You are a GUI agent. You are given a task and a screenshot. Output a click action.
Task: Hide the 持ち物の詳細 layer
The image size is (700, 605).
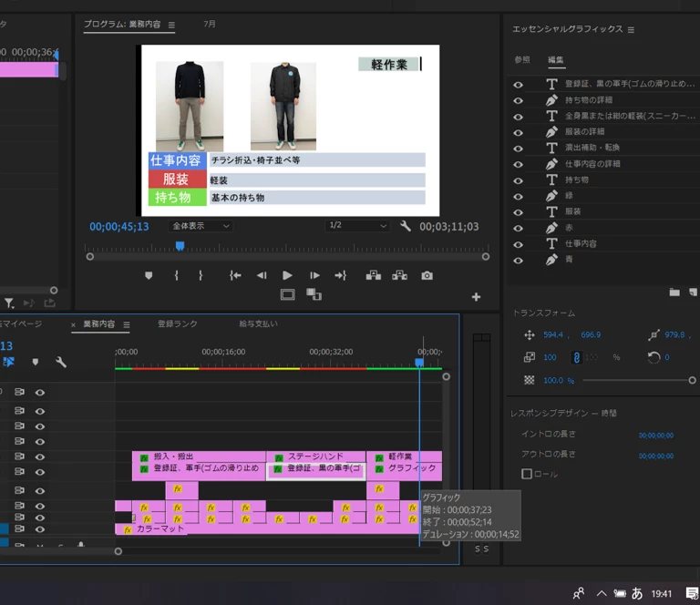pyautogui.click(x=518, y=101)
